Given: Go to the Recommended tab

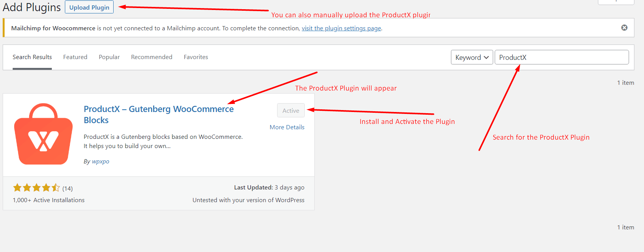Looking at the screenshot, I should [152, 57].
